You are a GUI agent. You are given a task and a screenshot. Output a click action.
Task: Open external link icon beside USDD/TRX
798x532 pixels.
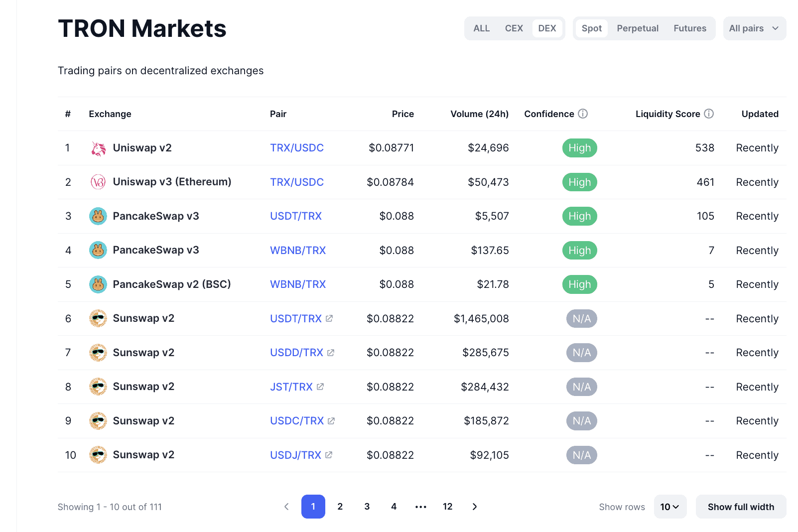pyautogui.click(x=331, y=353)
